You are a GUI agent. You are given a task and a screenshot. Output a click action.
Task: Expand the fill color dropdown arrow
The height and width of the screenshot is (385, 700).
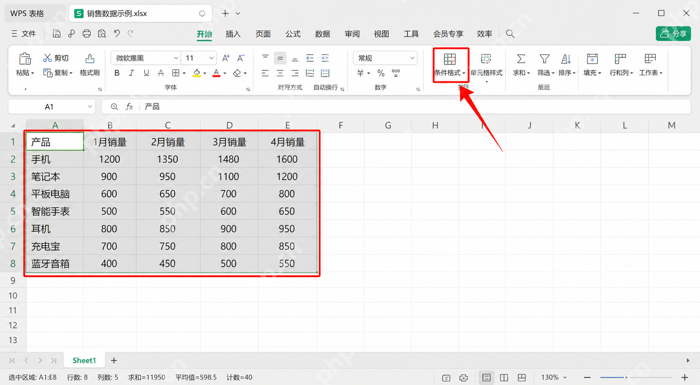204,73
